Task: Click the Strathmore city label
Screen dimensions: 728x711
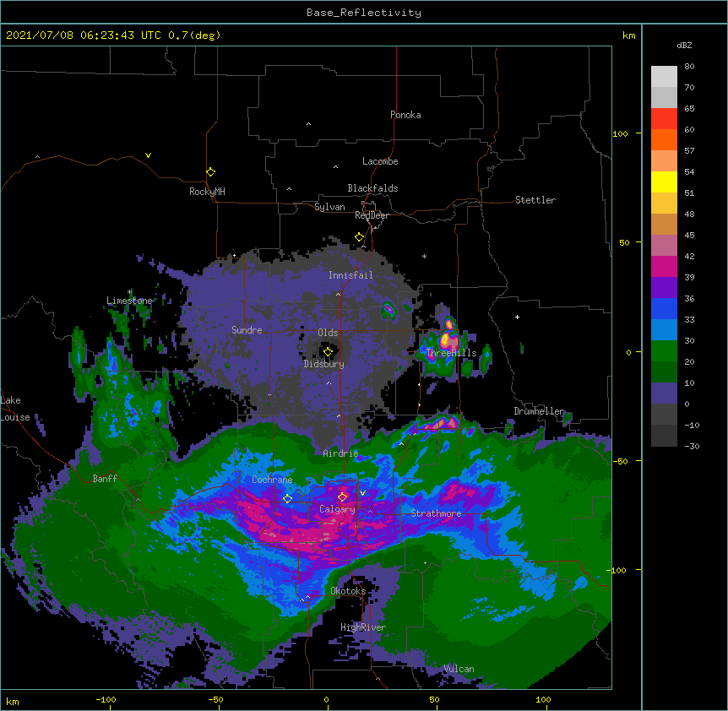Action: click(x=436, y=513)
